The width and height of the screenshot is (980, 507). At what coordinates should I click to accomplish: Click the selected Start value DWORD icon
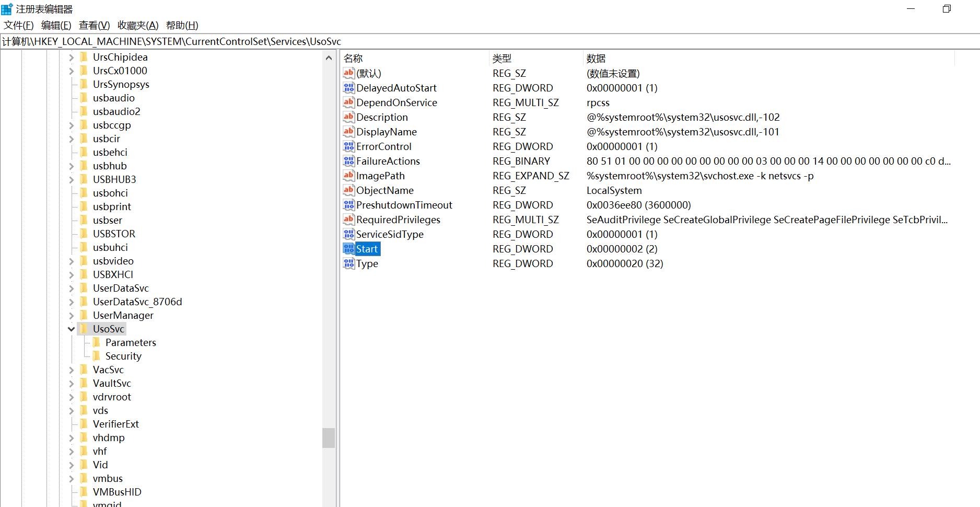[348, 249]
